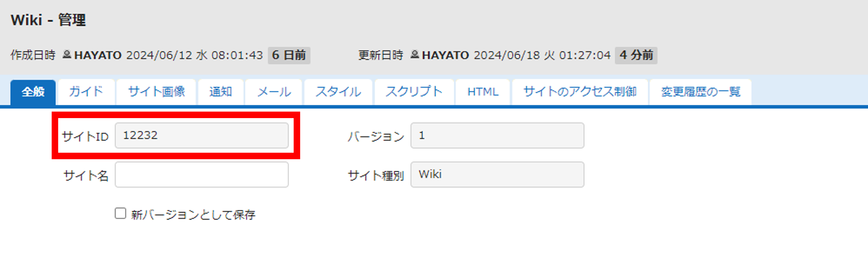
Task: Click the creator HAYATO user icon
Action: [x=67, y=54]
